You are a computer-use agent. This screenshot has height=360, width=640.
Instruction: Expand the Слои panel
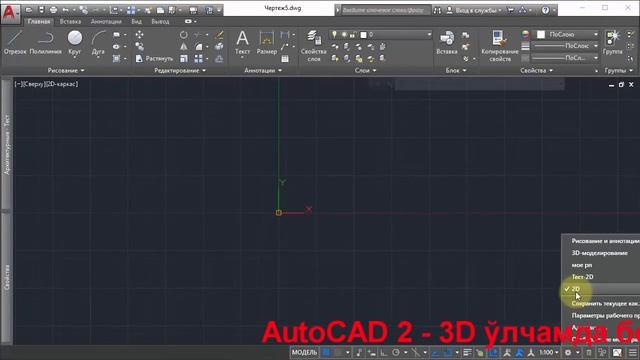[365, 71]
